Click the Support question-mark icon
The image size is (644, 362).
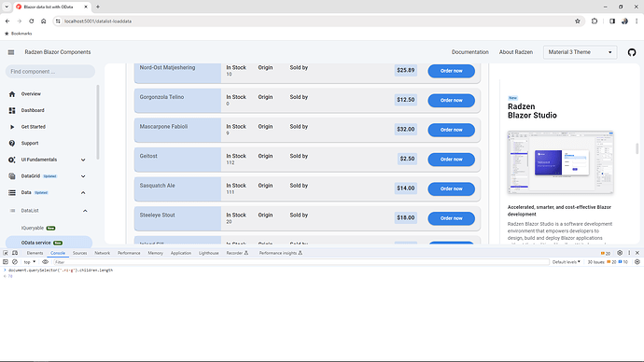12,144
